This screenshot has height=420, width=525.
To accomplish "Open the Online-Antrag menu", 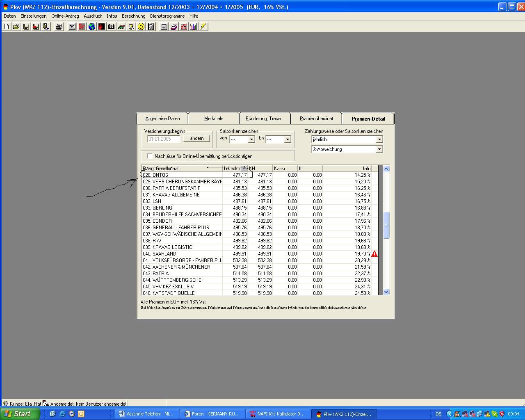I will (x=65, y=16).
